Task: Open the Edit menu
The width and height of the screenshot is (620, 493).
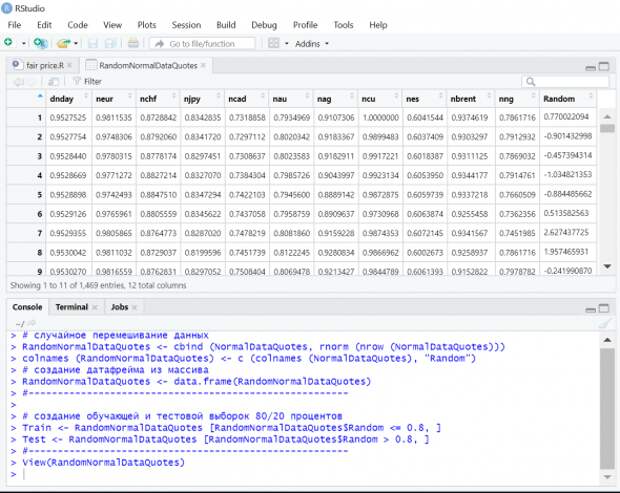Action: [x=44, y=25]
